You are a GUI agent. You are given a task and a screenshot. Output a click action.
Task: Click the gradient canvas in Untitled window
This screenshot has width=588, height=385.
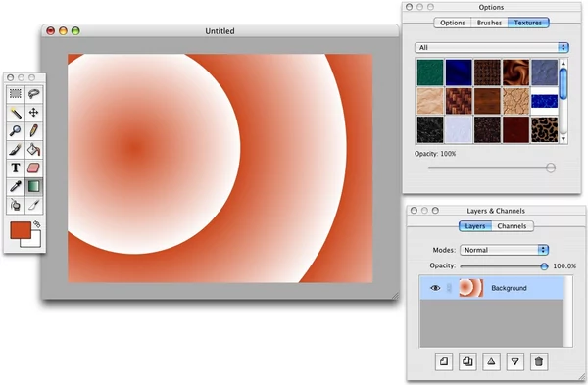coord(220,168)
